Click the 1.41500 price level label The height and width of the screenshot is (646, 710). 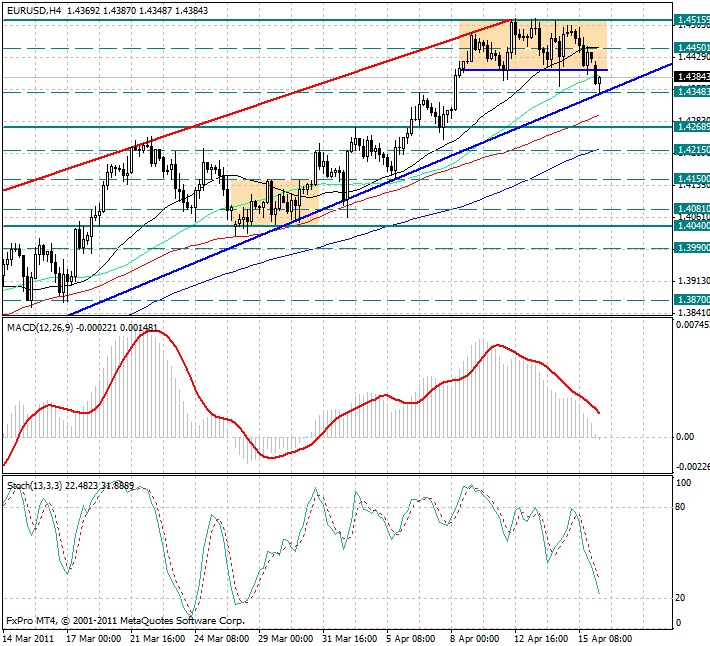tap(691, 178)
